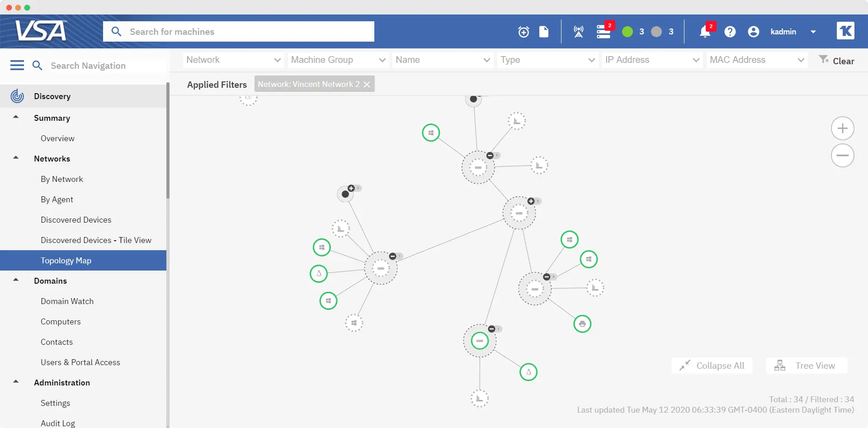Zoom in the topology map with plus
Viewport: 868px width, 428px height.
pos(842,128)
